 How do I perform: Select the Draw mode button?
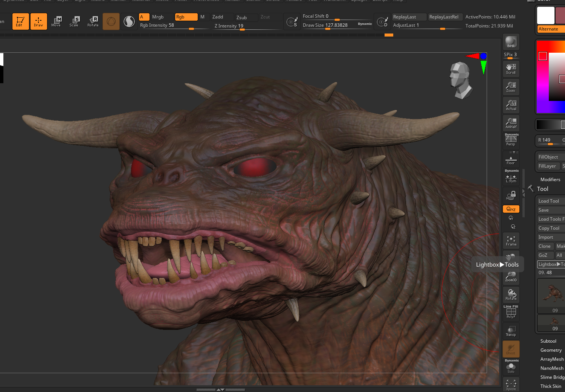38,21
